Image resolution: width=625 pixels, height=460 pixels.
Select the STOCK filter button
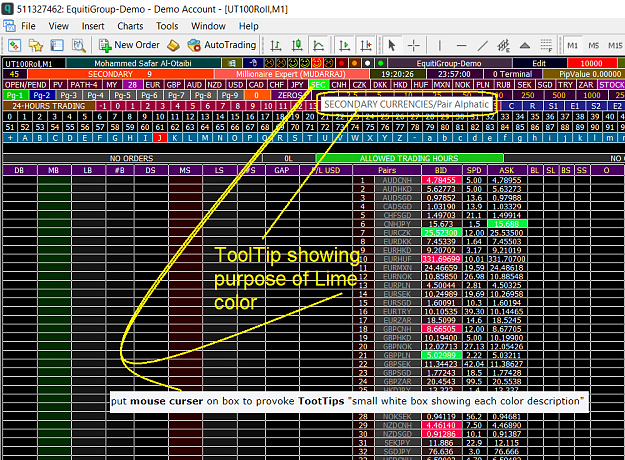(x=612, y=85)
